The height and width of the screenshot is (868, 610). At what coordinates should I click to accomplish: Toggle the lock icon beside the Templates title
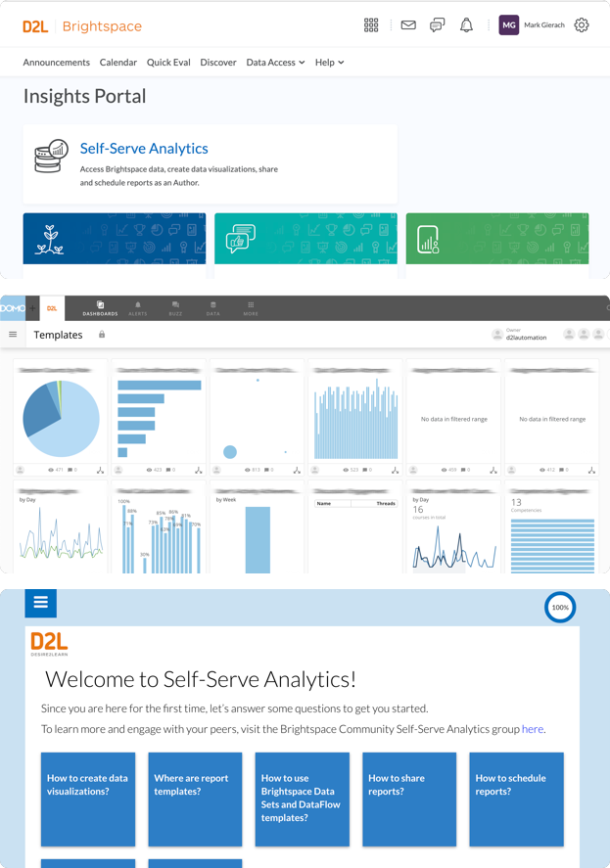(x=102, y=334)
